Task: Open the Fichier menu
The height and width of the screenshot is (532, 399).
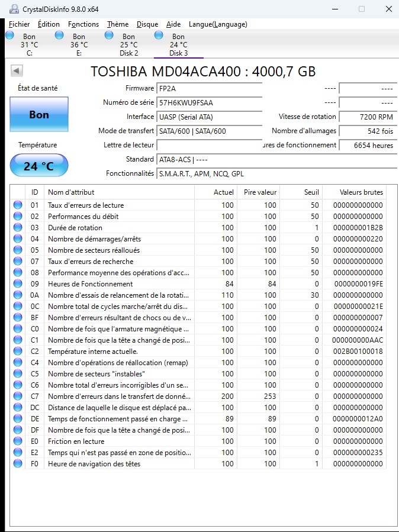Action: [x=20, y=24]
